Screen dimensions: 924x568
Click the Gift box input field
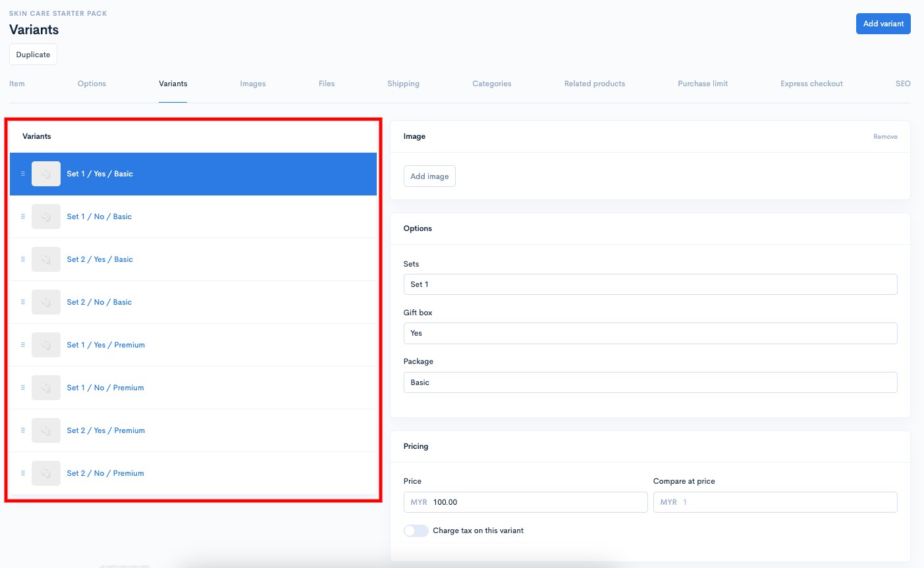650,333
